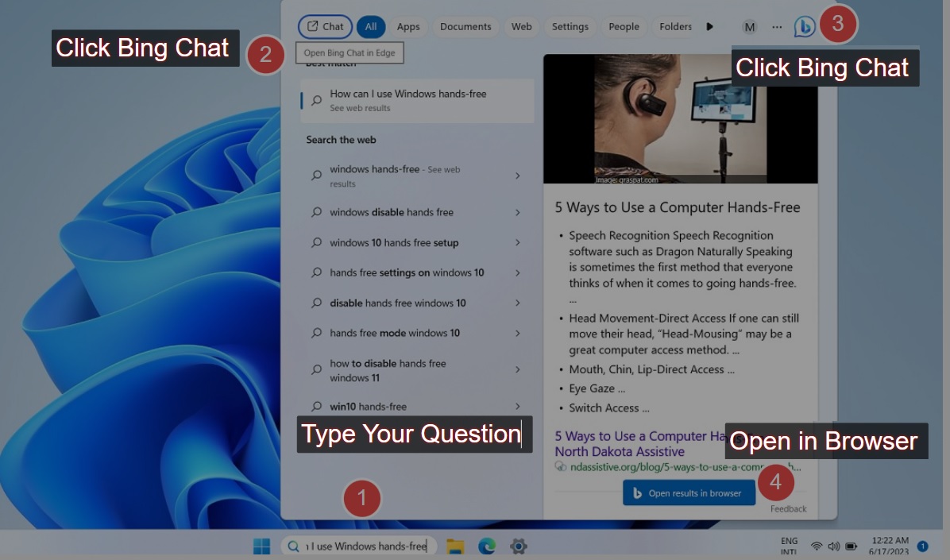Image resolution: width=950 pixels, height=560 pixels.
Task: Click the Open results in browser button
Action: tap(689, 492)
